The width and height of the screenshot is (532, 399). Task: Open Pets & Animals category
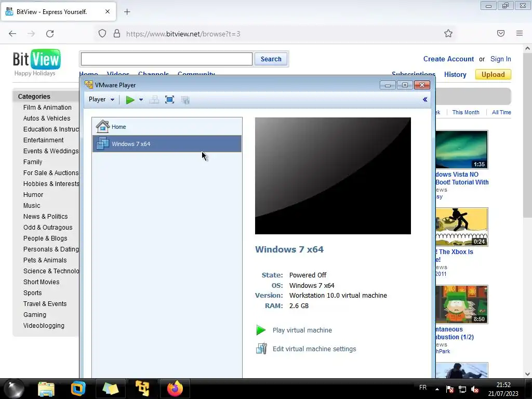coord(45,260)
